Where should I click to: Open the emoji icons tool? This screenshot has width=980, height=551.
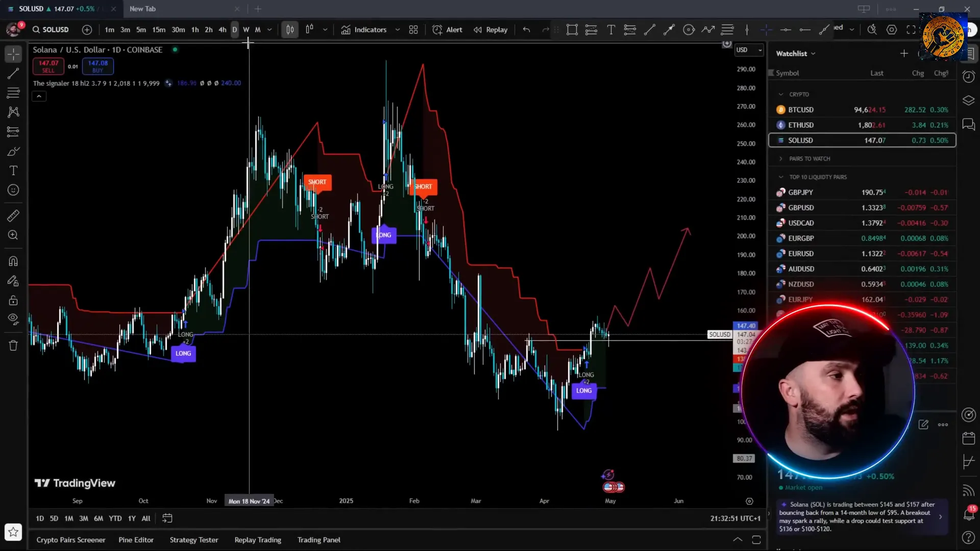pos(13,190)
